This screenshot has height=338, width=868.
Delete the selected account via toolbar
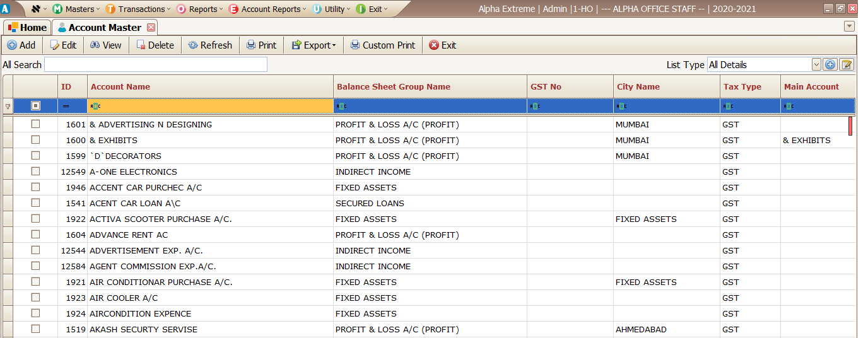tap(155, 45)
